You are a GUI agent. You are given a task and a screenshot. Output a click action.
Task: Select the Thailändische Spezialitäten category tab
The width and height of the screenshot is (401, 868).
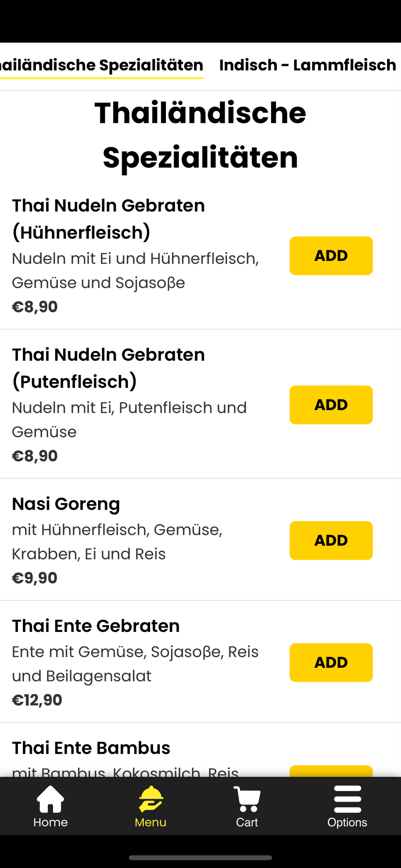point(102,65)
